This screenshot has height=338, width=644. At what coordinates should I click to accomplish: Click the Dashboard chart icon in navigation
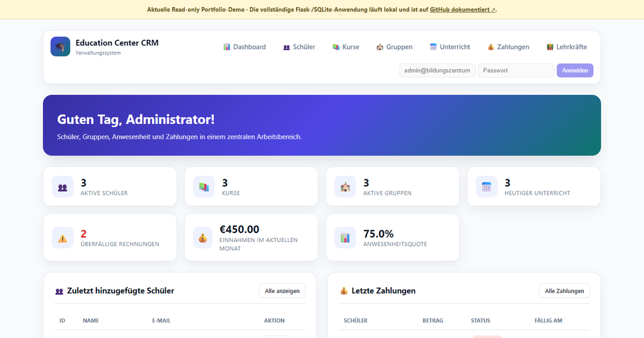click(227, 47)
